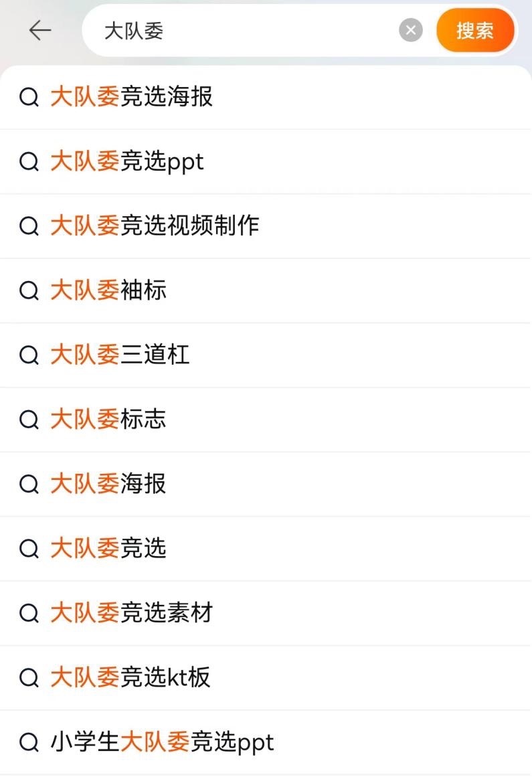Tap the 小学生大队委竞选ppt suggestion
The image size is (532, 783).
(x=162, y=742)
